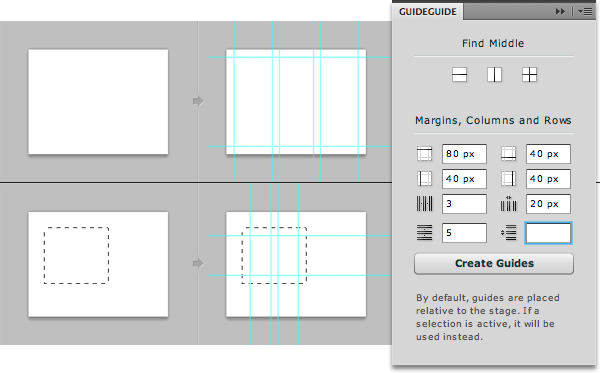Click the bottom margin icon
The height and width of the screenshot is (373, 600).
pos(509,154)
